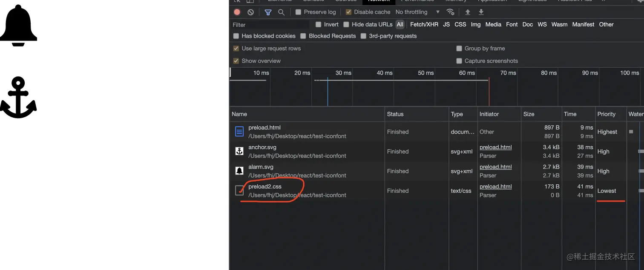
Task: Toggle the filter funnel icon
Action: click(268, 12)
